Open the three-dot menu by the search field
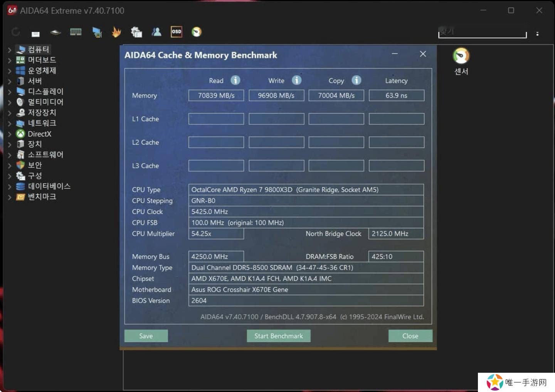This screenshot has height=392, width=555. pos(537,34)
